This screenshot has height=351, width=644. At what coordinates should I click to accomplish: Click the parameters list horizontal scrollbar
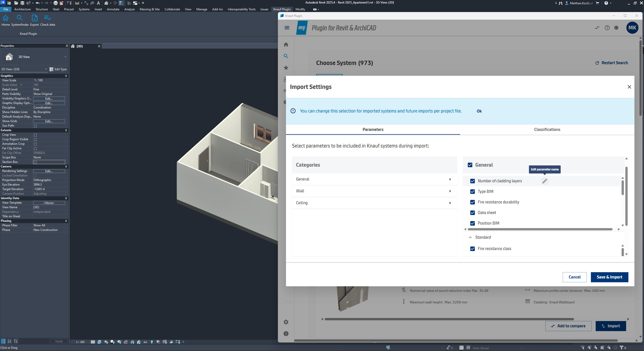(540, 229)
